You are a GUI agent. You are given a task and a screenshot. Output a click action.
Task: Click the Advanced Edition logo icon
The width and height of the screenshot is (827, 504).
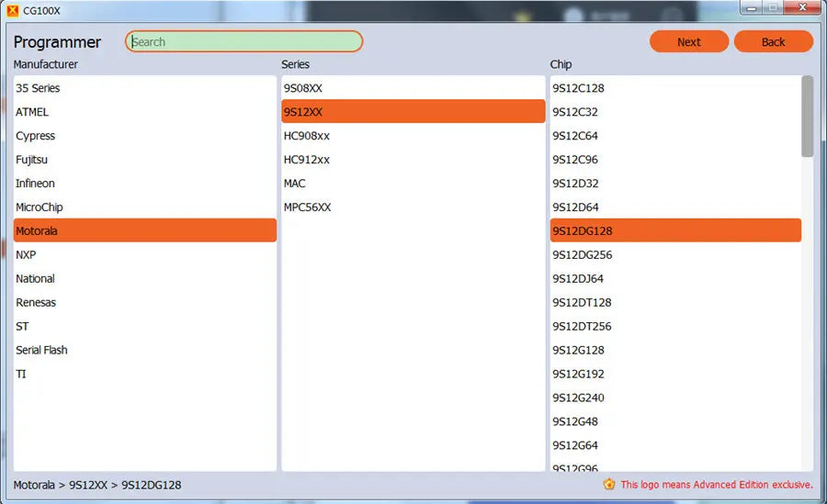coord(609,484)
